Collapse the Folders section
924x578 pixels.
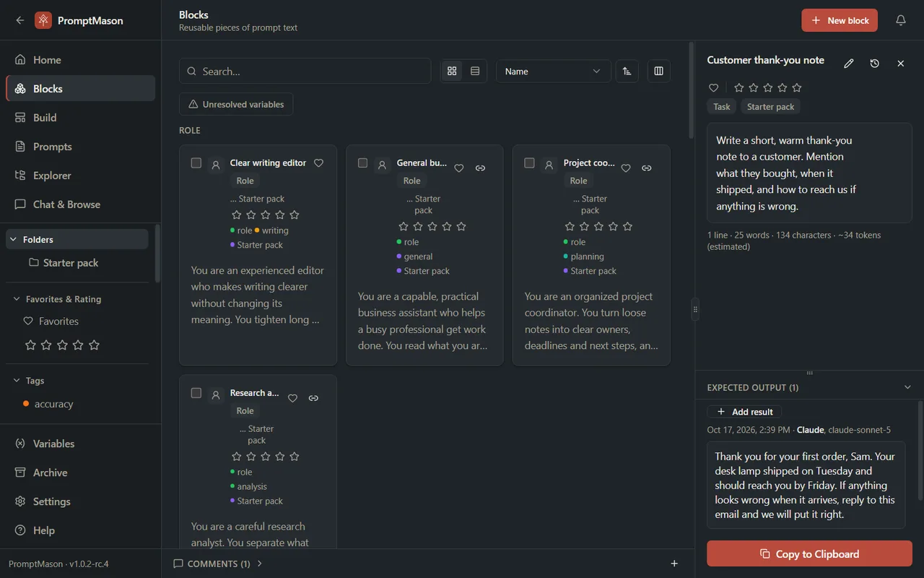(x=77, y=239)
